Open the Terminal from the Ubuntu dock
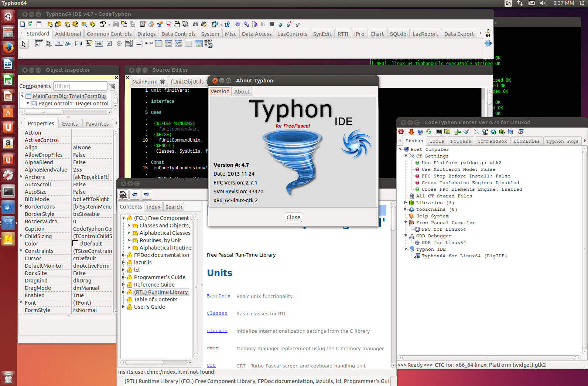 pyautogui.click(x=8, y=192)
